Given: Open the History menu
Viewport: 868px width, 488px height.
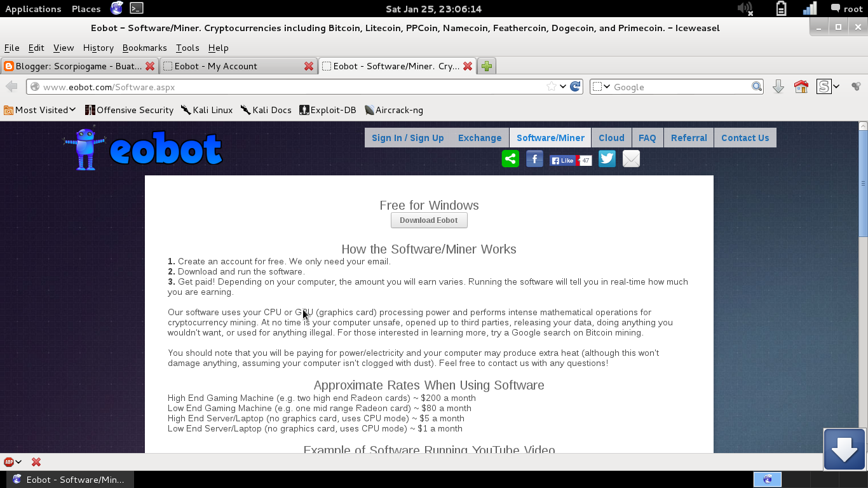Looking at the screenshot, I should 98,48.
